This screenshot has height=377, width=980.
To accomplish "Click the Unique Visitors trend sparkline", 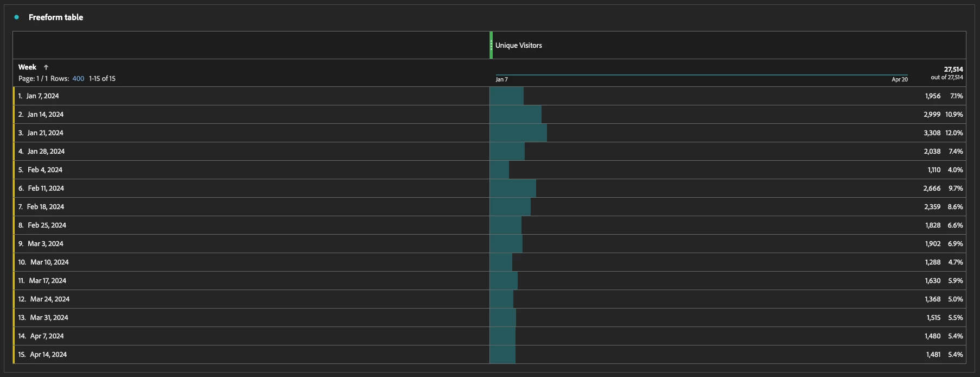I will (x=702, y=75).
